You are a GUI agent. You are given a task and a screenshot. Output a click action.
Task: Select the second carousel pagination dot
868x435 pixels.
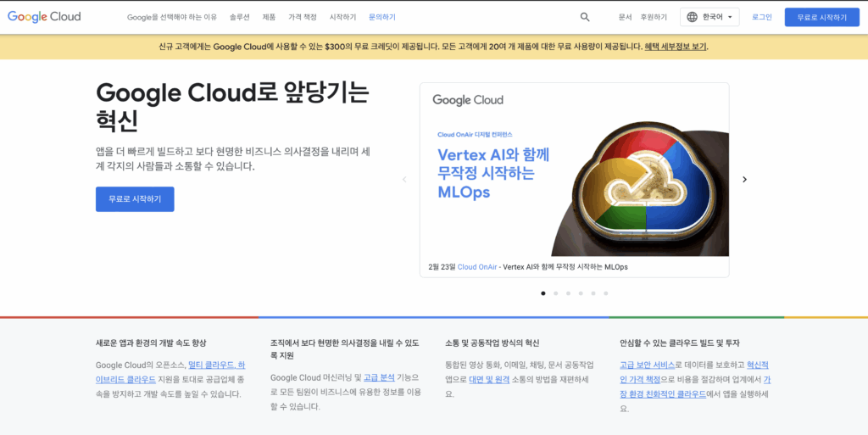coord(556,293)
